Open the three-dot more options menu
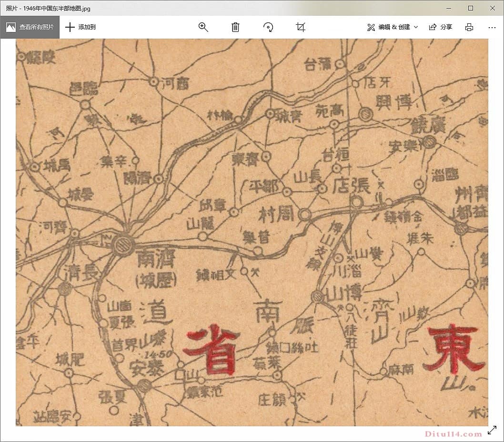The height and width of the screenshot is (442, 504). 492,27
